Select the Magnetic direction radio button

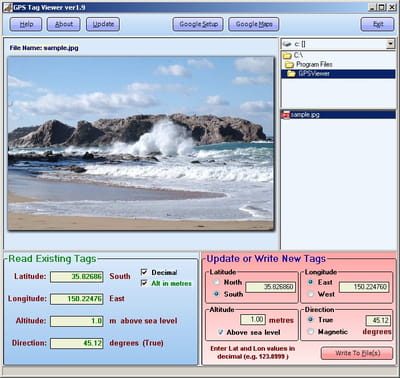coord(310,332)
